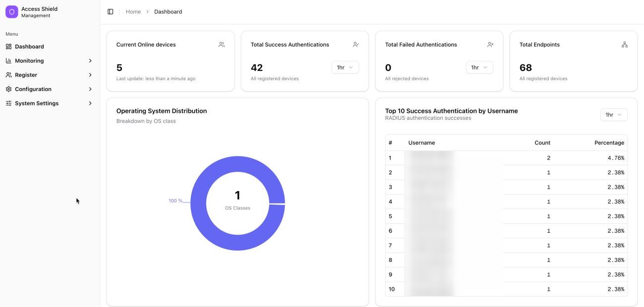Select Monitoring in the sidebar menu
Viewport: 644px width, 307px height.
click(x=50, y=61)
